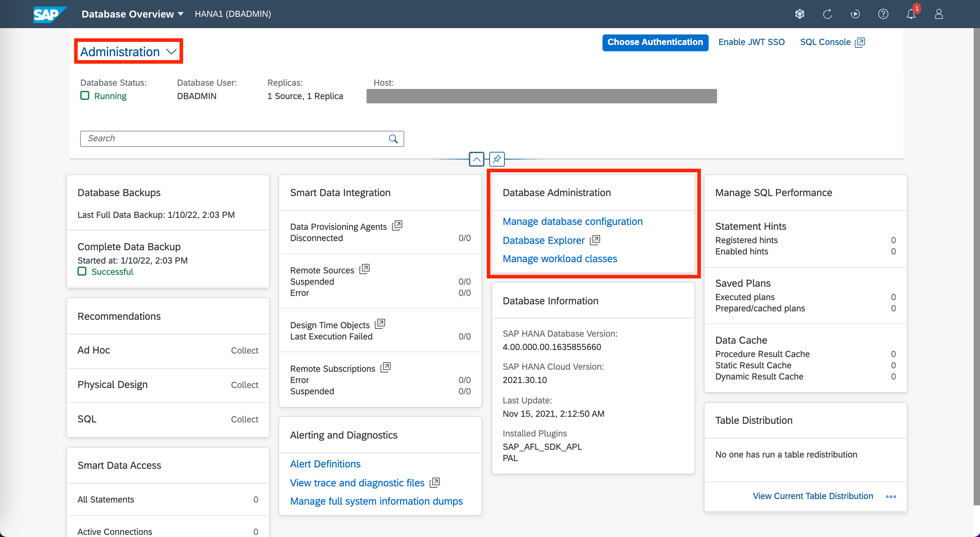Click the refresh icon in header
980x537 pixels.
tap(827, 14)
